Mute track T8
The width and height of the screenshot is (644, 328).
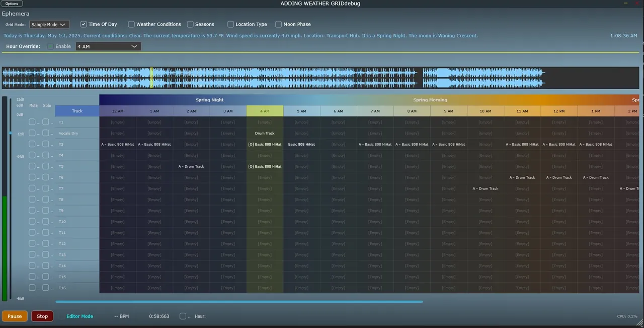[x=32, y=200]
